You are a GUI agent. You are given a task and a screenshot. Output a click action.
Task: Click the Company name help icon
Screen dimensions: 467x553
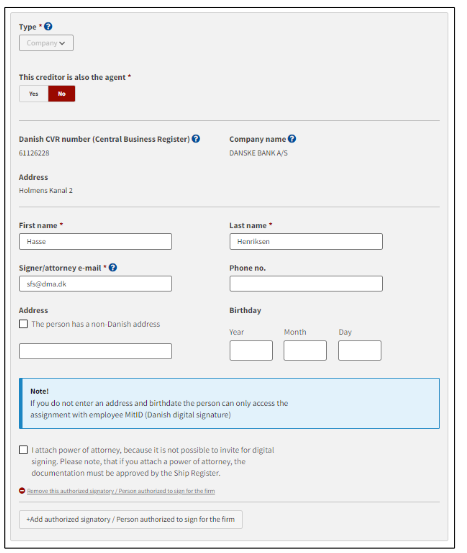pos(292,139)
